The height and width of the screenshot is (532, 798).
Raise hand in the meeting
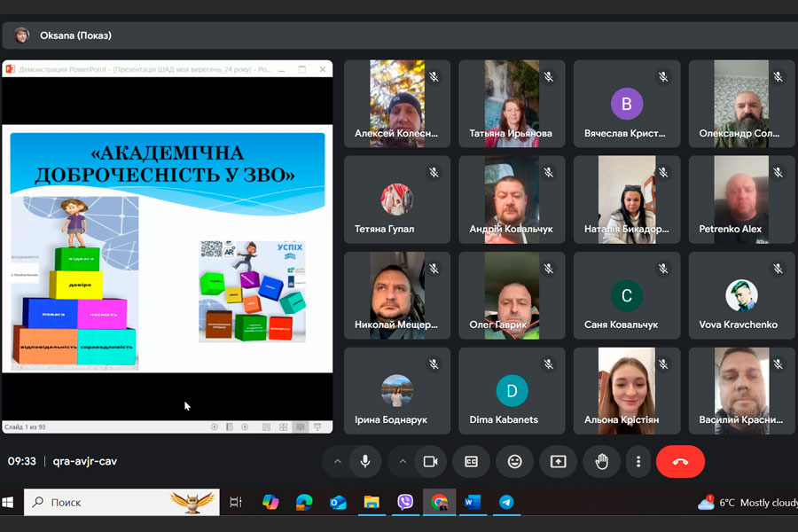601,461
